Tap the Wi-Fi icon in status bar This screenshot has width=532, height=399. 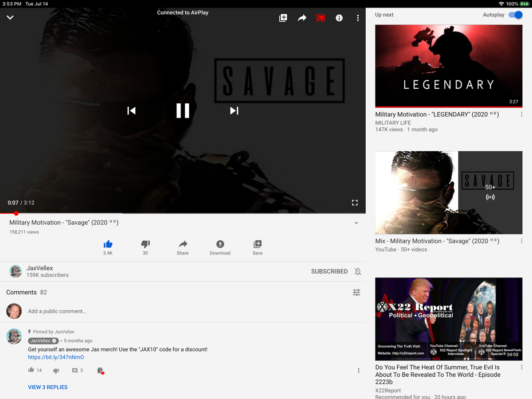click(501, 4)
